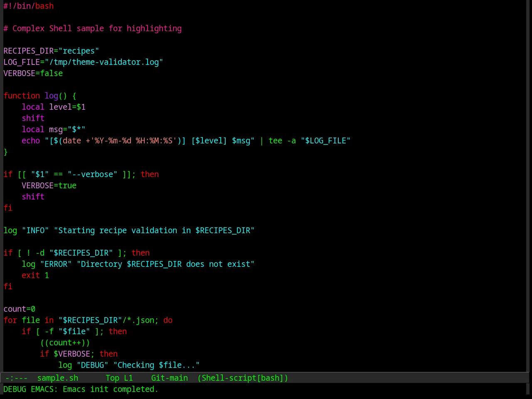Click 'local msg="$*"' line
The image size is (532, 399).
[x=54, y=129]
